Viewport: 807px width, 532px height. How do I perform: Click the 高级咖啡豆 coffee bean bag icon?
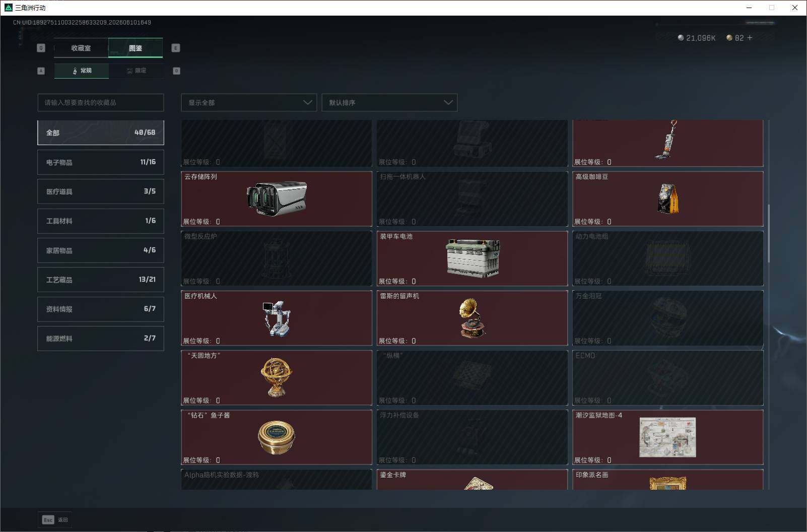(668, 198)
